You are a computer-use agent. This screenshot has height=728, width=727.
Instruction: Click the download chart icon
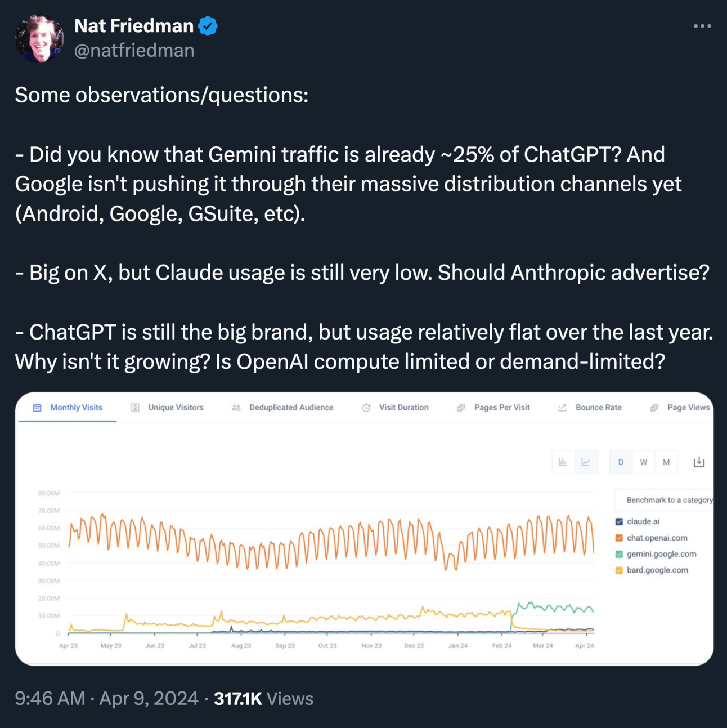pos(699,462)
